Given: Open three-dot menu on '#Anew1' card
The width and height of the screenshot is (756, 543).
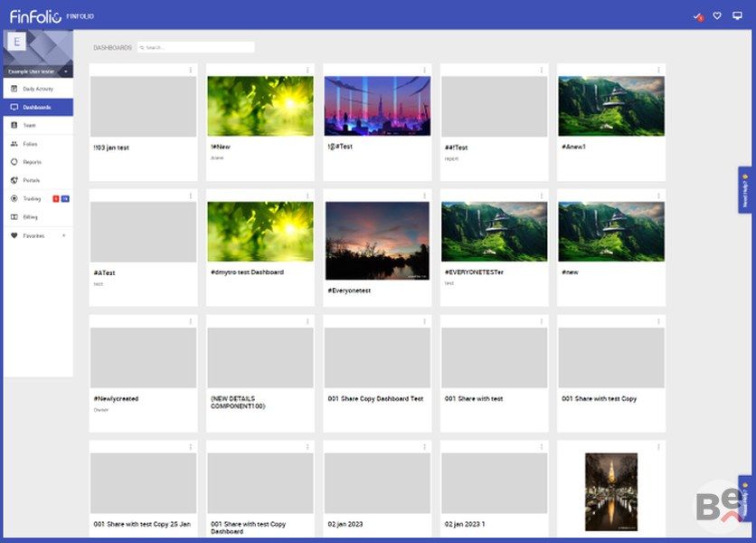Looking at the screenshot, I should pos(658,70).
